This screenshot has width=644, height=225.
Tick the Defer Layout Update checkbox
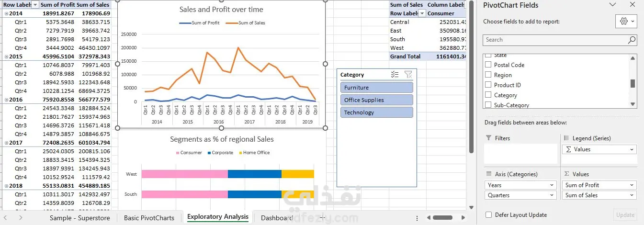tap(488, 215)
